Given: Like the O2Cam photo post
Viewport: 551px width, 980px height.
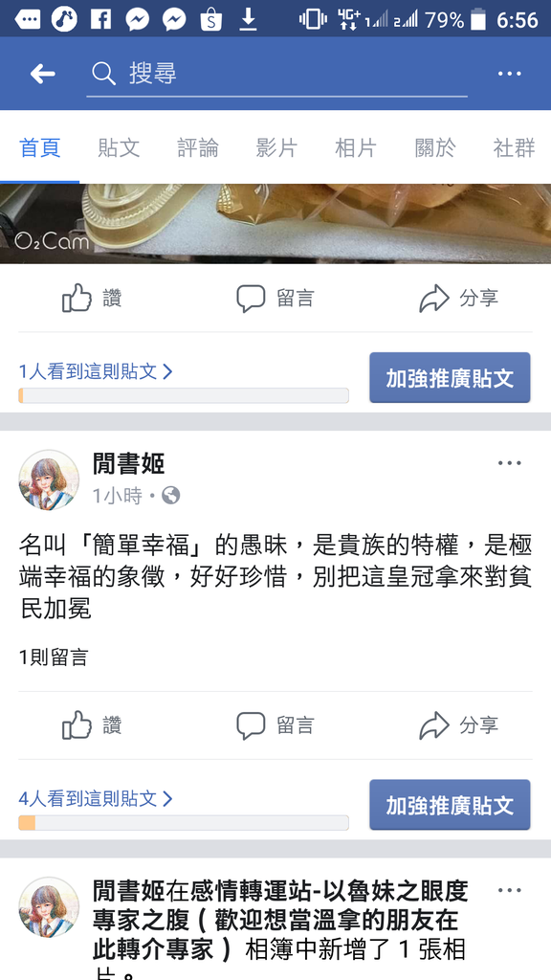Looking at the screenshot, I should [x=92, y=299].
